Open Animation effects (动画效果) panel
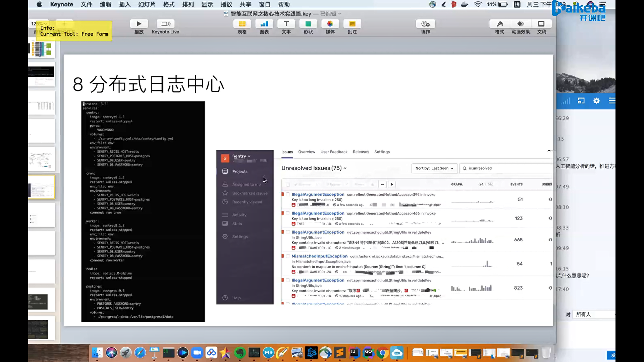 [x=521, y=24]
